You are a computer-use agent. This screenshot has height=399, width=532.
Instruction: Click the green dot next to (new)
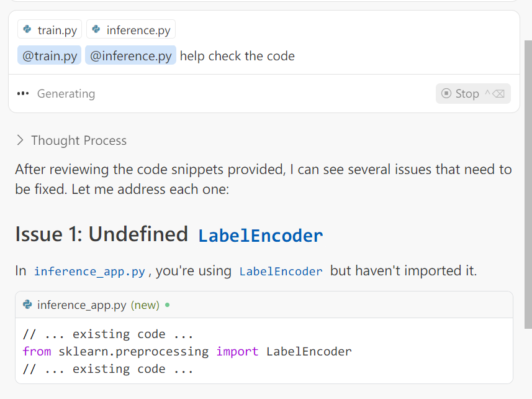click(167, 305)
